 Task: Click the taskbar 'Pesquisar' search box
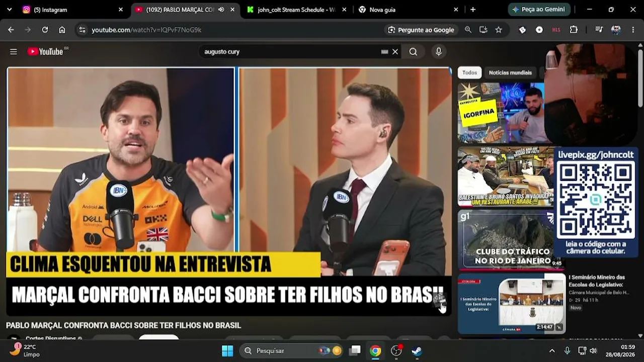click(291, 350)
